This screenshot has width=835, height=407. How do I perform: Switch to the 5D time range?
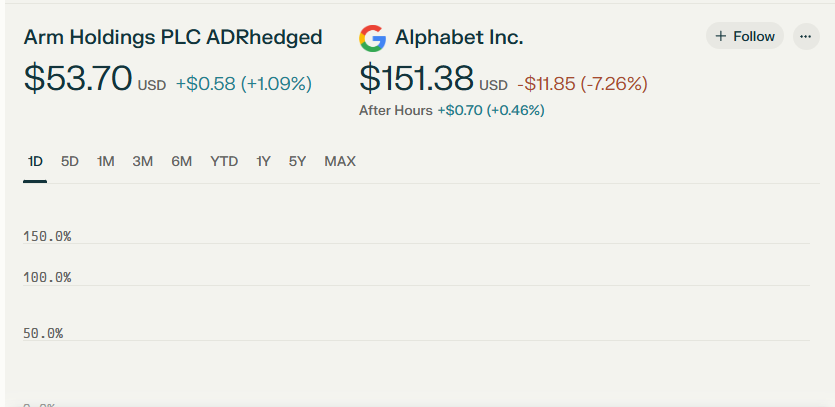tap(70, 161)
